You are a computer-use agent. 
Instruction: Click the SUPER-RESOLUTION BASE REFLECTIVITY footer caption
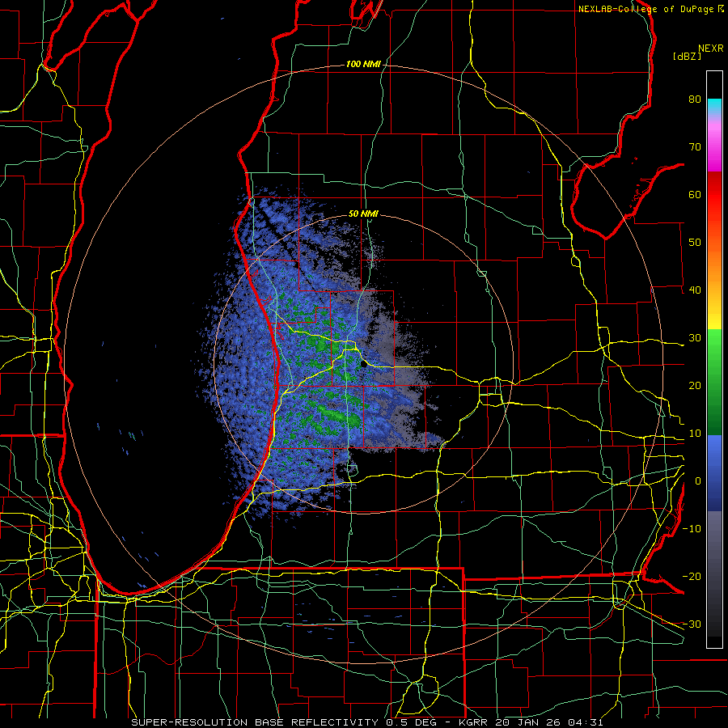point(366,722)
